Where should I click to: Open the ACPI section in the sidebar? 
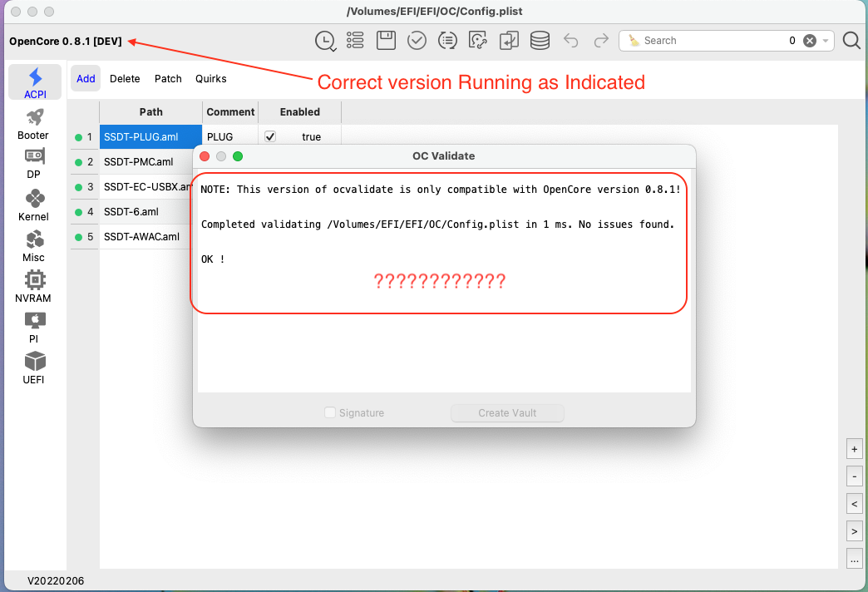pos(34,81)
